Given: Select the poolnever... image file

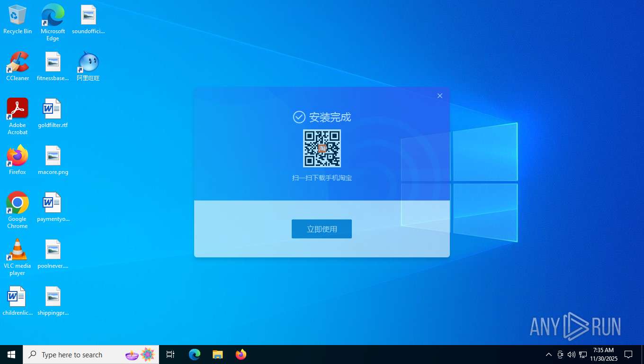Looking at the screenshot, I should (53, 254).
